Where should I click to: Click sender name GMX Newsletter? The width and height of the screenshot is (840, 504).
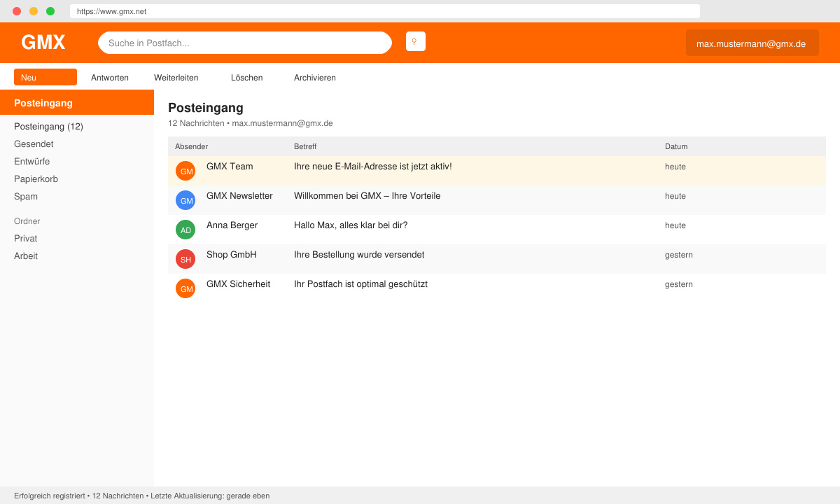239,196
